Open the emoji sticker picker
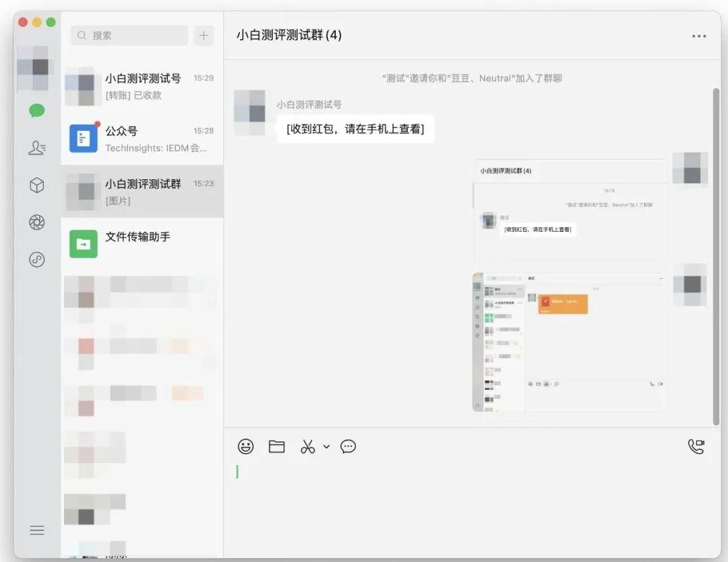Image resolution: width=728 pixels, height=562 pixels. point(246,446)
